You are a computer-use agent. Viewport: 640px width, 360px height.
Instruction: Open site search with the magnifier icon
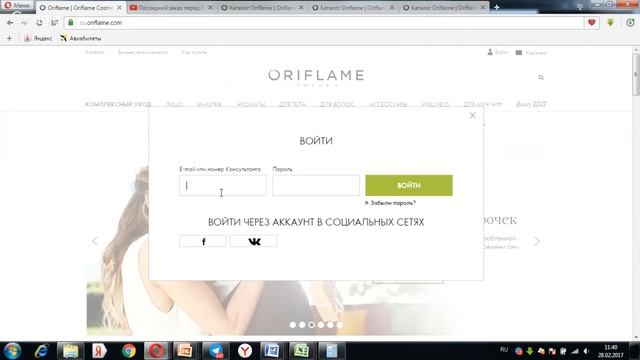pos(541,78)
